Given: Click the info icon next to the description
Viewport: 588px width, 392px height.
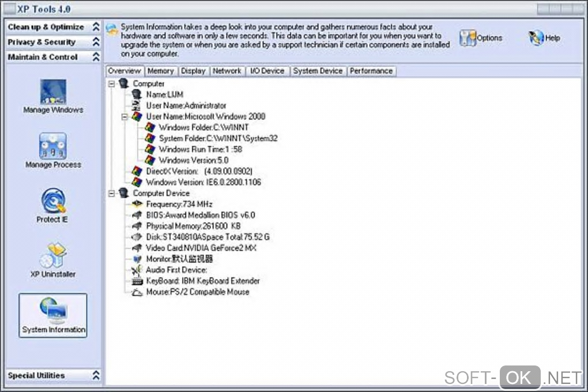Looking at the screenshot, I should tap(112, 29).
